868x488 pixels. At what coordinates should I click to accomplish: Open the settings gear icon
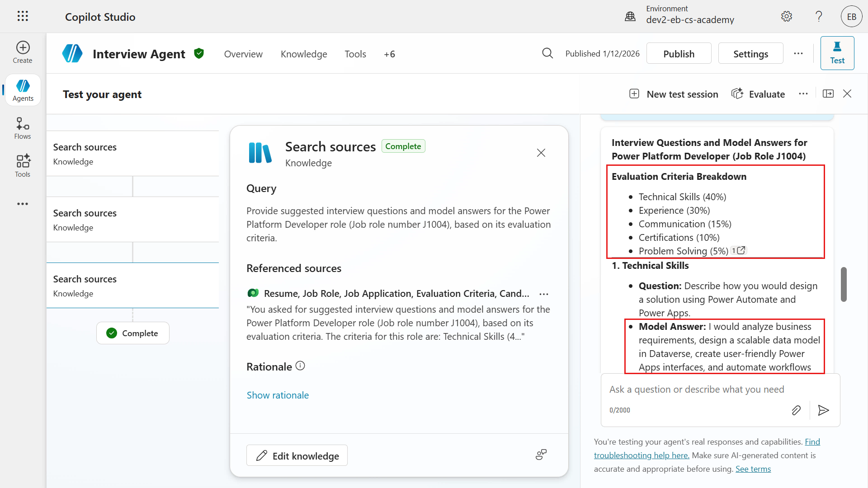(787, 17)
